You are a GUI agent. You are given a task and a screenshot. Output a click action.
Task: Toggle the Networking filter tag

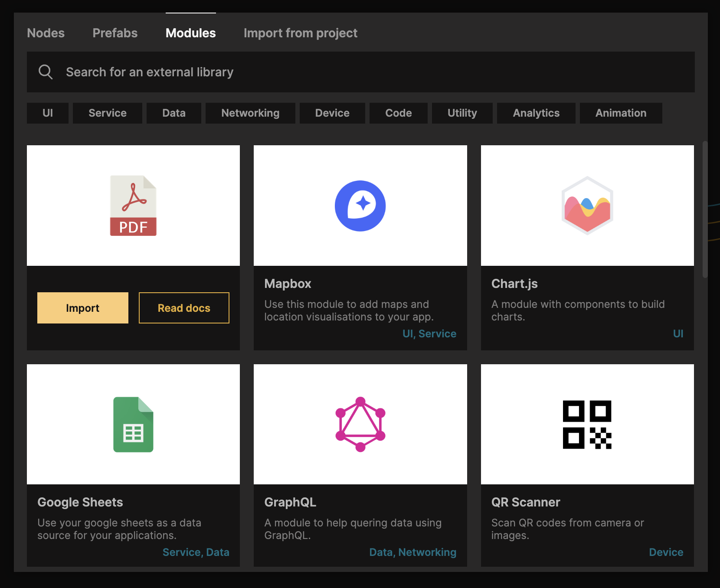[250, 113]
